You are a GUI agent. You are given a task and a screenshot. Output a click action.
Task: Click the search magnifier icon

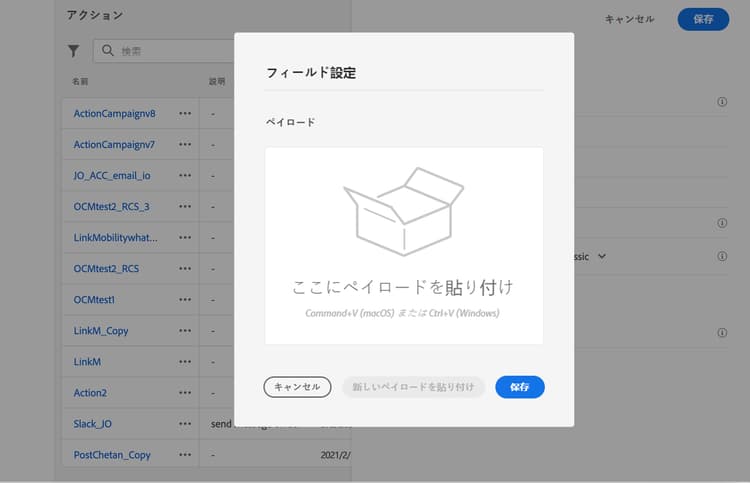click(x=108, y=50)
